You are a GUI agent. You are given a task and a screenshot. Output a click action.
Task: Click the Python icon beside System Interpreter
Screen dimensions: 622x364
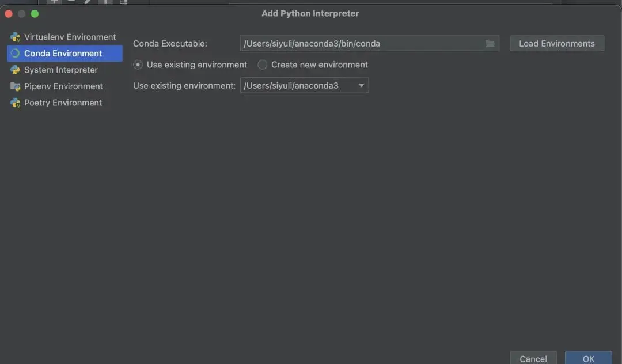15,70
